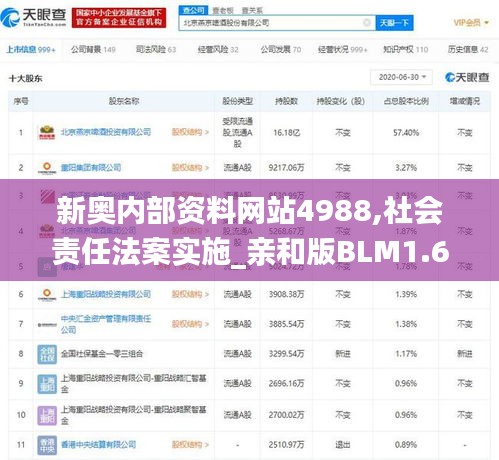
Task: Click the Shanghai Chongyang Strategic Investment logo in row 6
Action: click(x=47, y=294)
